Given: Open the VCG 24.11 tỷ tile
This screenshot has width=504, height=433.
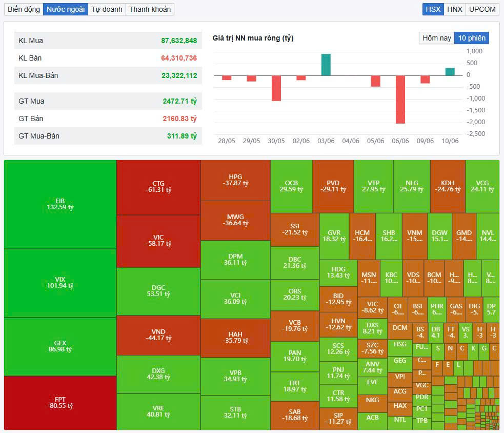Looking at the screenshot, I should [482, 187].
